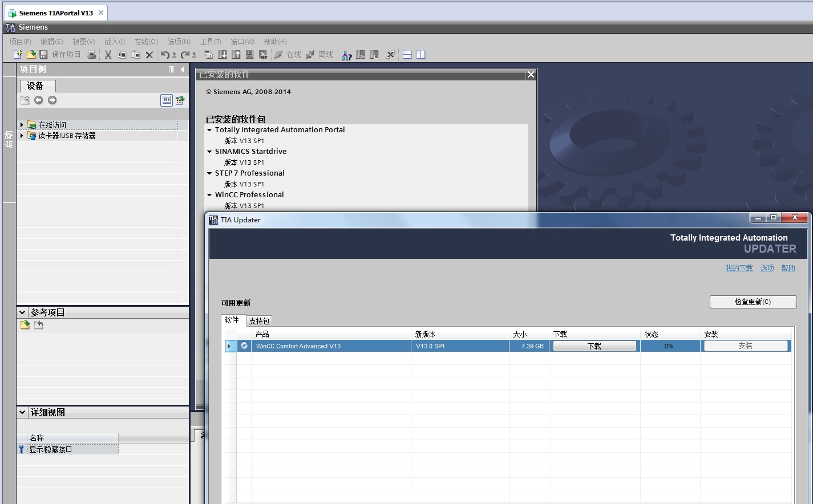This screenshot has width=813, height=504.
Task: Collapse the SINAMICS Startdrive entry
Action: coord(209,152)
